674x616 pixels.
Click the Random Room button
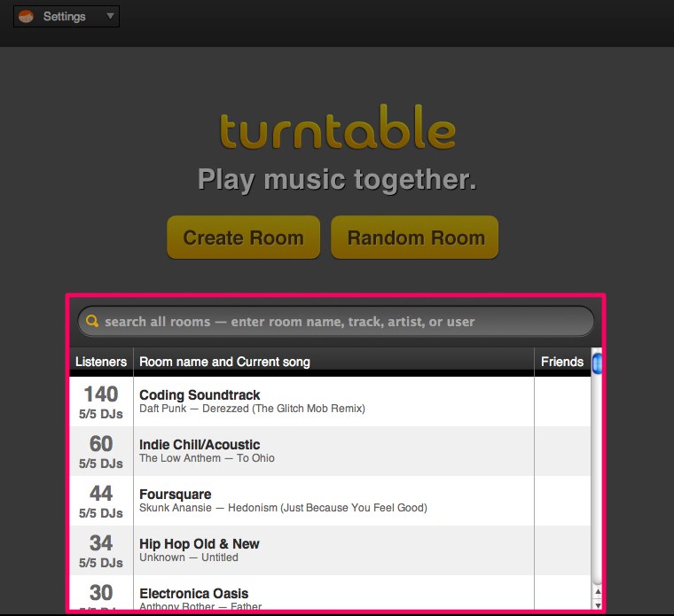tap(415, 238)
